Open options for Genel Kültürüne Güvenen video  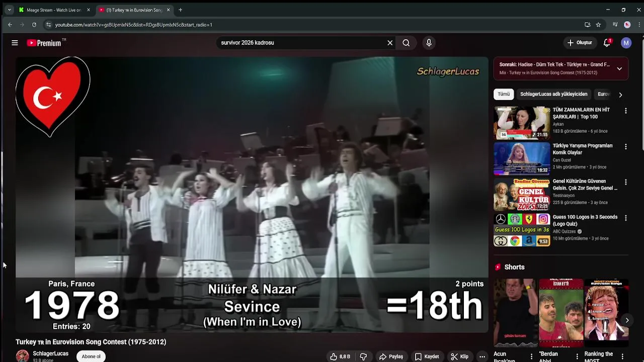[626, 182]
